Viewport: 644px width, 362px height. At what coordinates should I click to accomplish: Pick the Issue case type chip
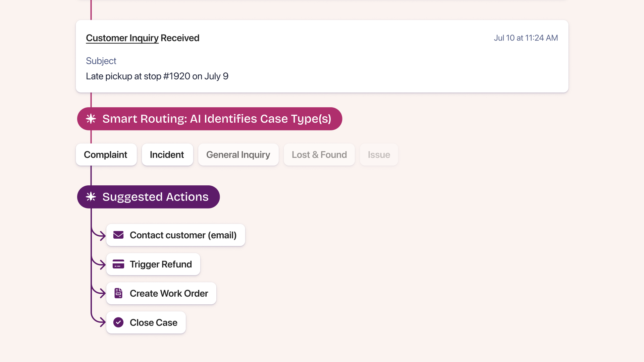pos(379,155)
